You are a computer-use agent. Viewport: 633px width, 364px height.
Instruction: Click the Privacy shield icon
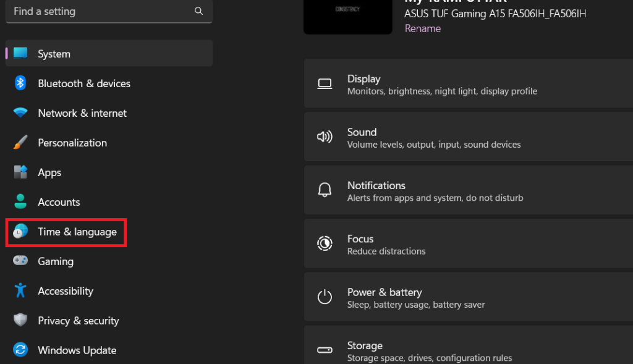20,321
